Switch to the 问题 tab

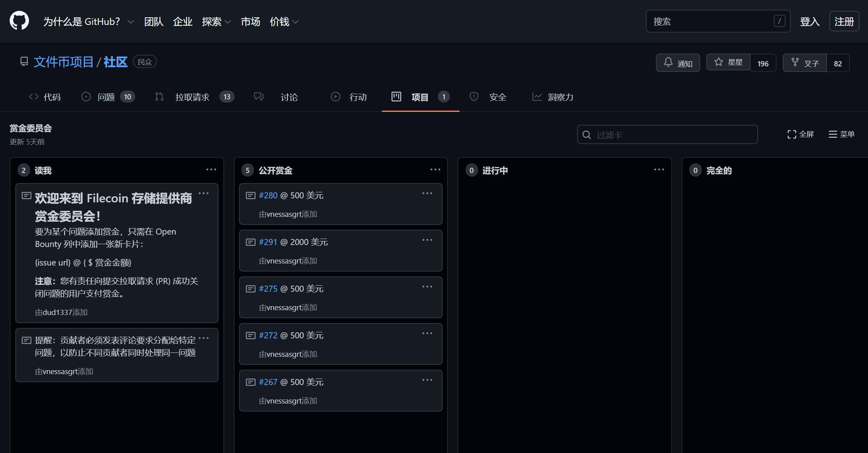[x=106, y=97]
